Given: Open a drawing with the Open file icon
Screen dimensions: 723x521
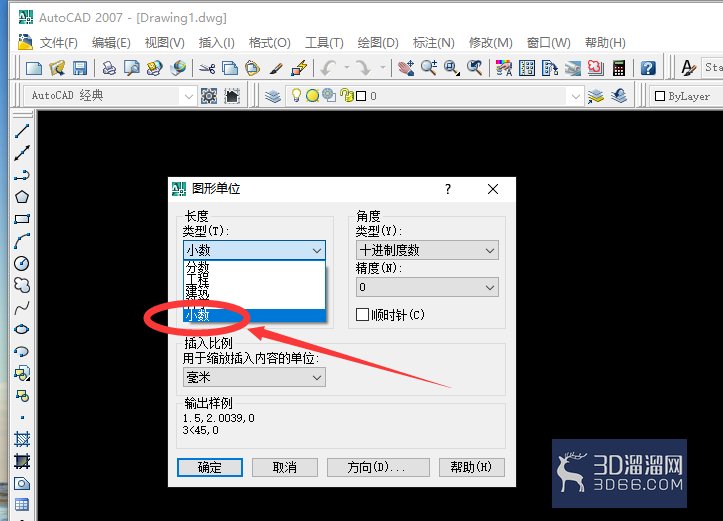Looking at the screenshot, I should tap(57, 68).
